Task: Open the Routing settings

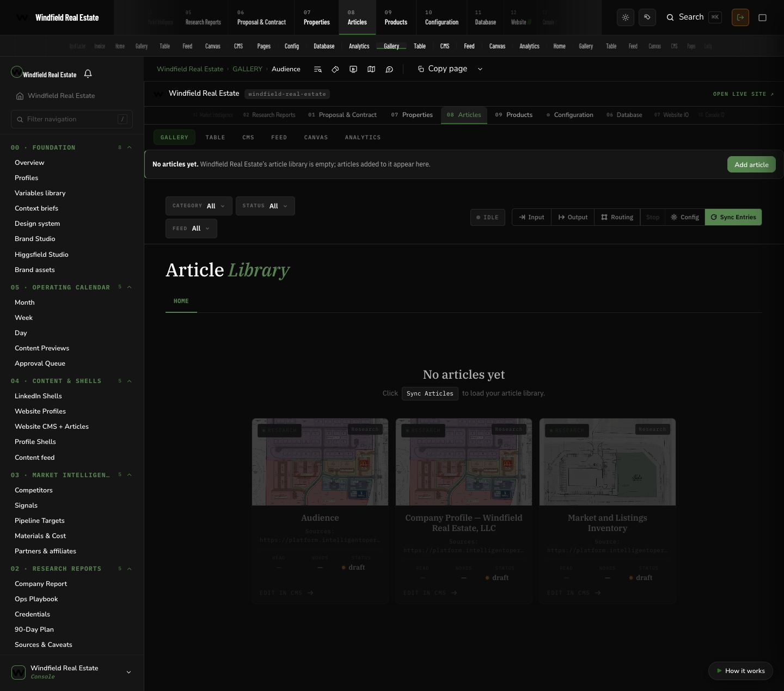Action: point(617,217)
